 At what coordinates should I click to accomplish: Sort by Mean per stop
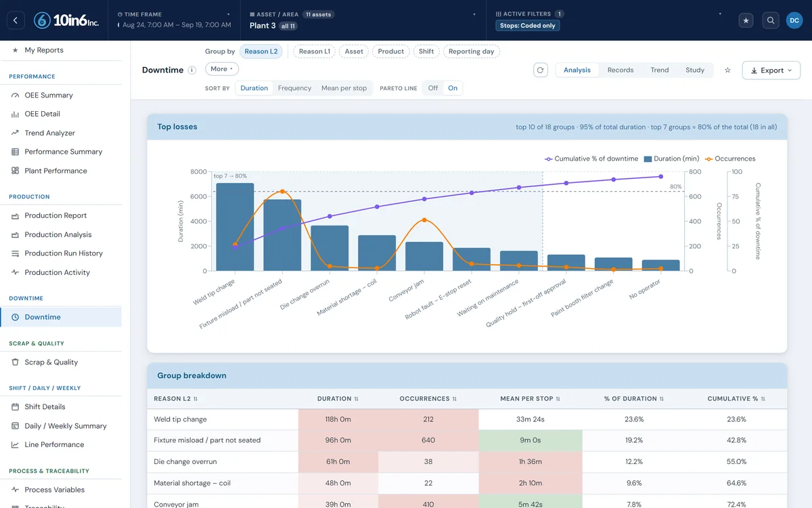(344, 88)
